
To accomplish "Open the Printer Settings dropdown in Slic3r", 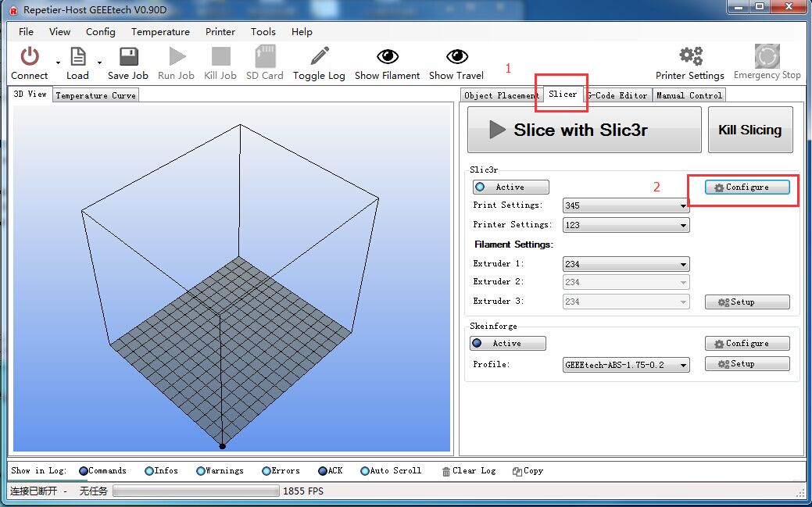I will click(625, 225).
